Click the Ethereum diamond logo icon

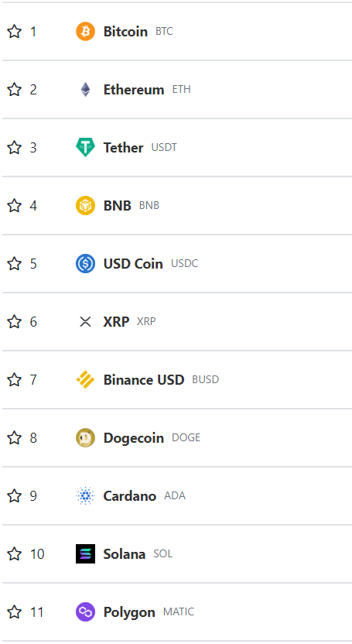coord(85,90)
